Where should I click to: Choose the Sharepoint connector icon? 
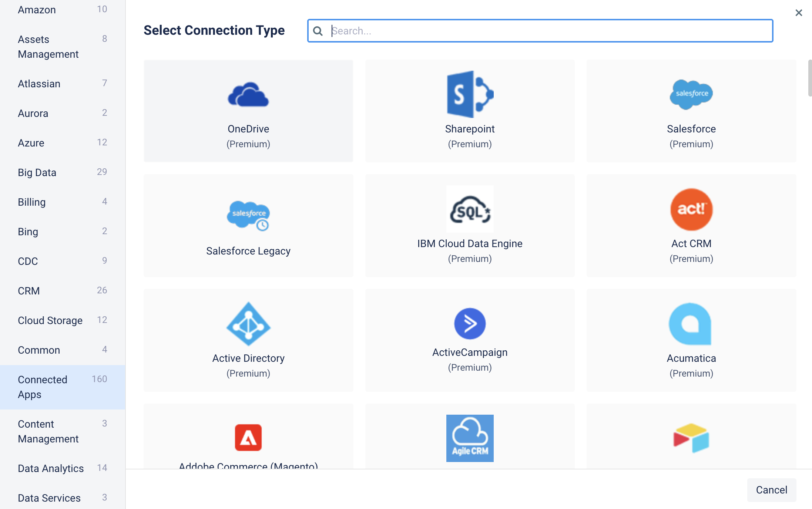(470, 94)
